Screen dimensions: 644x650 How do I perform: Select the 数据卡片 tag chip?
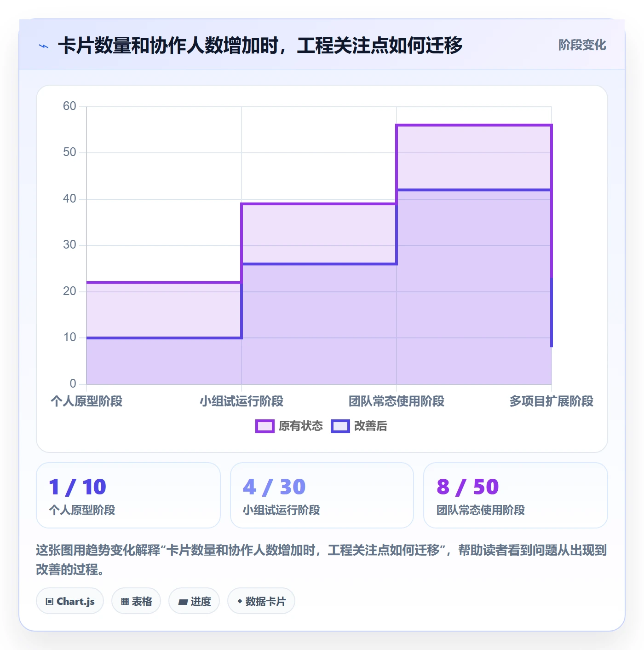pyautogui.click(x=261, y=601)
